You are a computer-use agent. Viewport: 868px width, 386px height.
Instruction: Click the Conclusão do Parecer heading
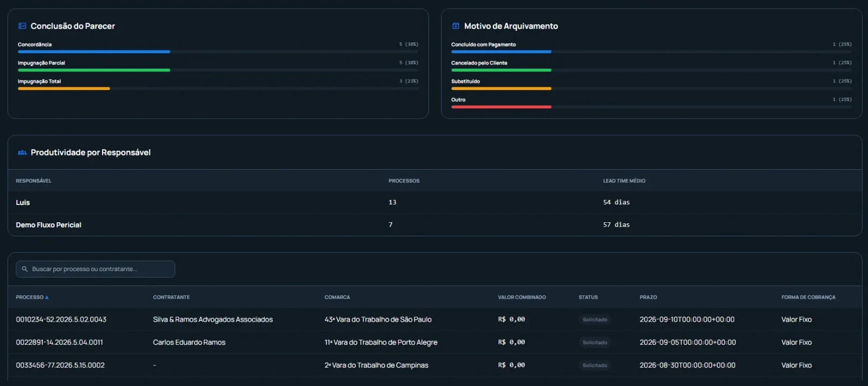(x=73, y=26)
